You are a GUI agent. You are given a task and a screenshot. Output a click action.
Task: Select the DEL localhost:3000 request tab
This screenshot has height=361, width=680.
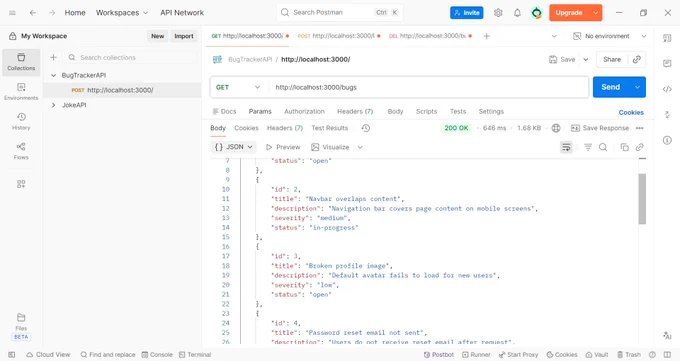[x=429, y=36]
